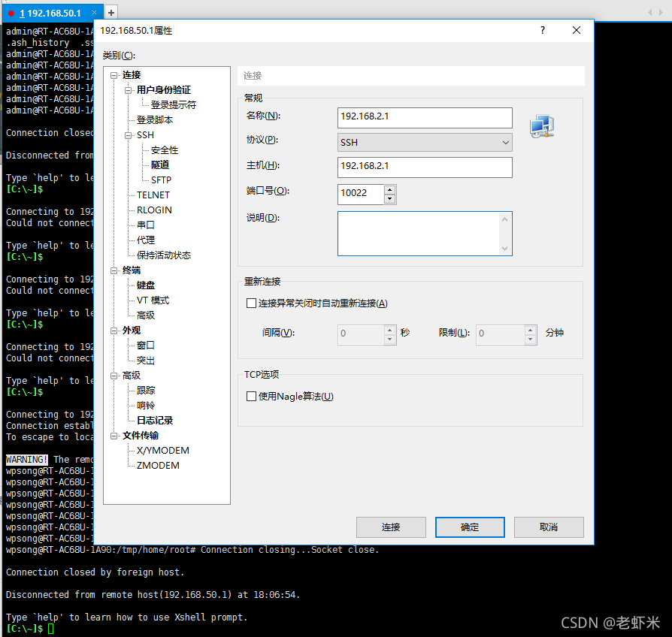Increase the port number with up arrow

[389, 190]
